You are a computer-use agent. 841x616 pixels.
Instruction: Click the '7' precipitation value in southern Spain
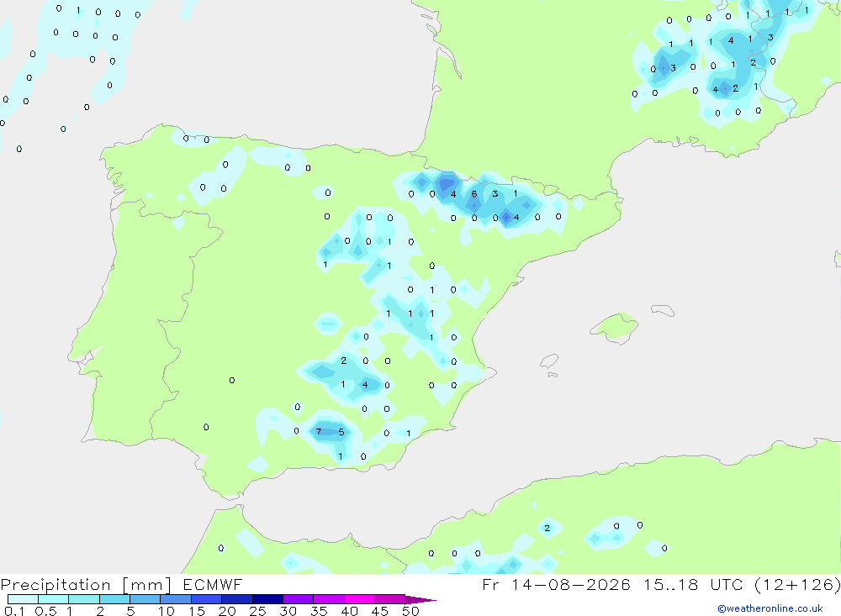(319, 432)
